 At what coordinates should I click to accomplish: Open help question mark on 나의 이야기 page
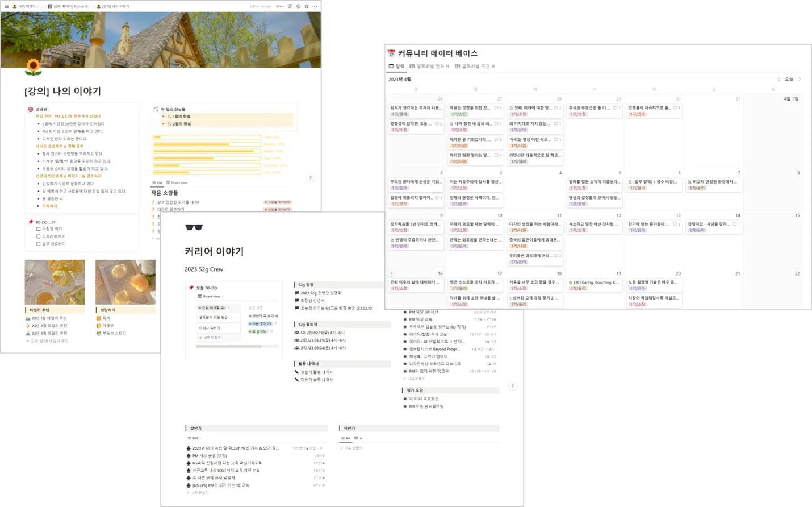310,178
